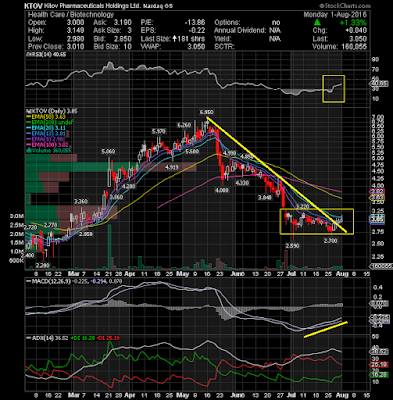Click the Low value 2.980
Viewport: 393px width, 400px height.
[75, 39]
